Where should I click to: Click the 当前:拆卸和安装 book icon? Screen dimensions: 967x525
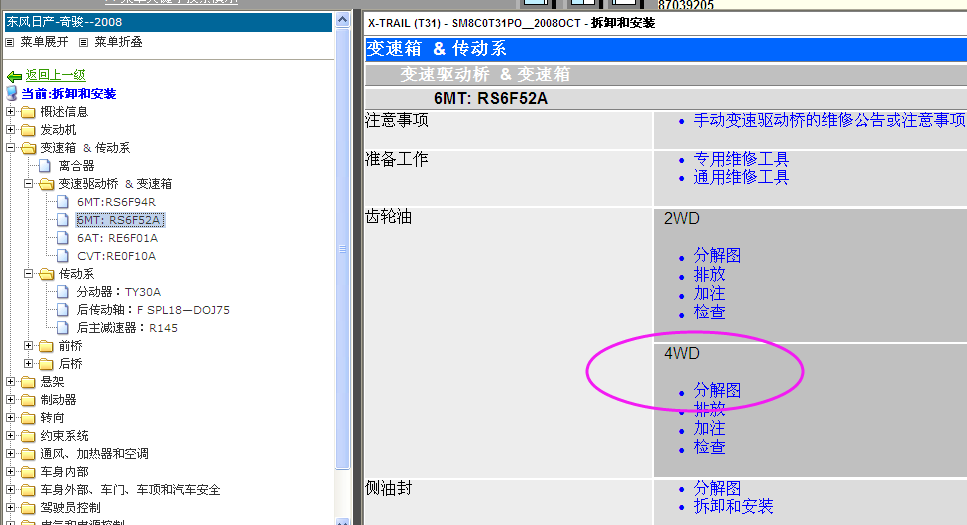12,94
